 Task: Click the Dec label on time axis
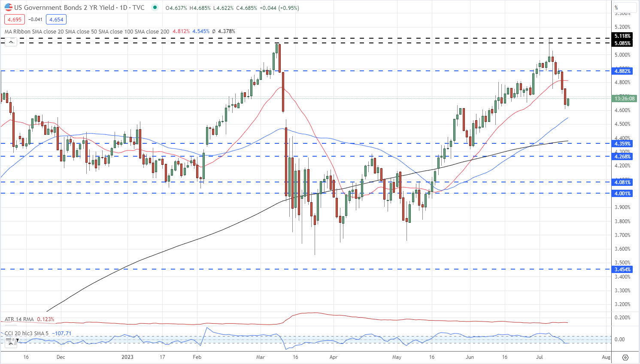(x=61, y=357)
